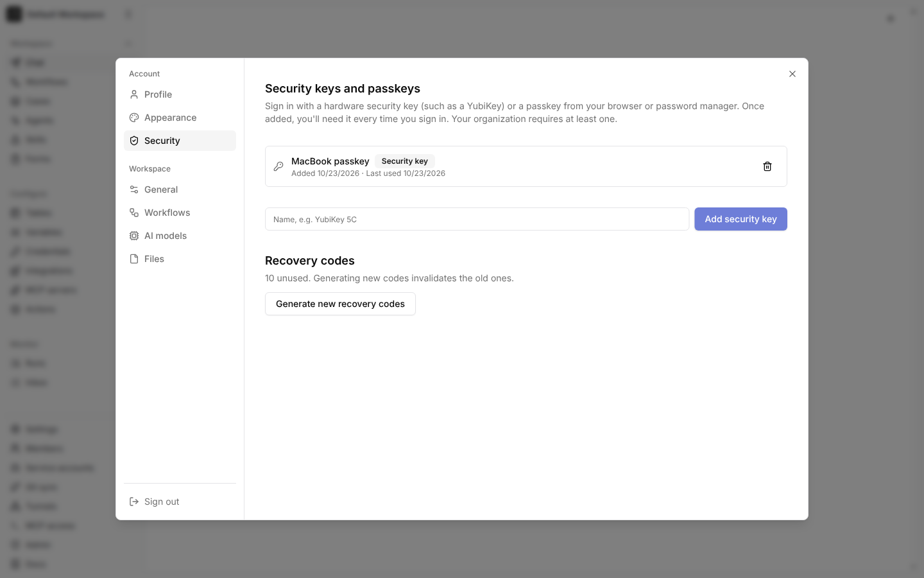Open AI models settings
Screen dimensions: 924x578
[x=180, y=236]
